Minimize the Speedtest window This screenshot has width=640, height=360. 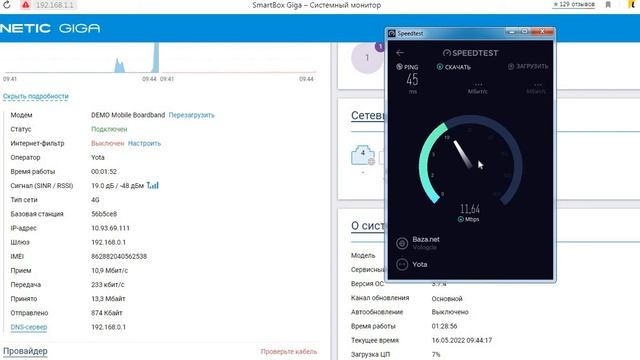coord(511,31)
